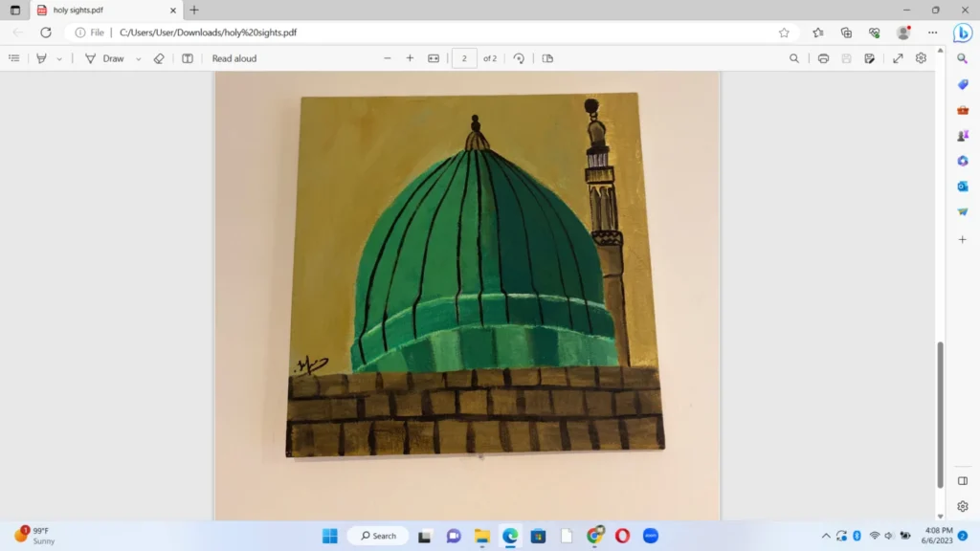Show hidden system tray icons
The image size is (980, 551).
[x=826, y=536]
